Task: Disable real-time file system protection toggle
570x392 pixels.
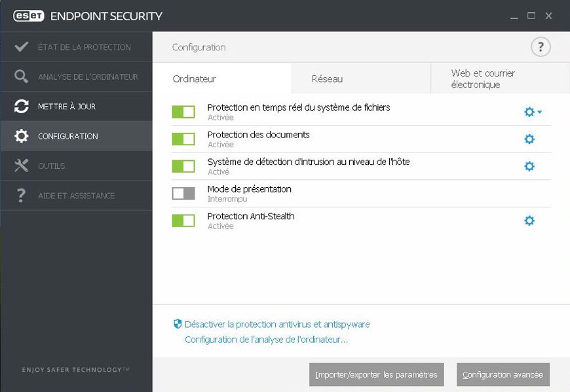Action: coord(183,112)
